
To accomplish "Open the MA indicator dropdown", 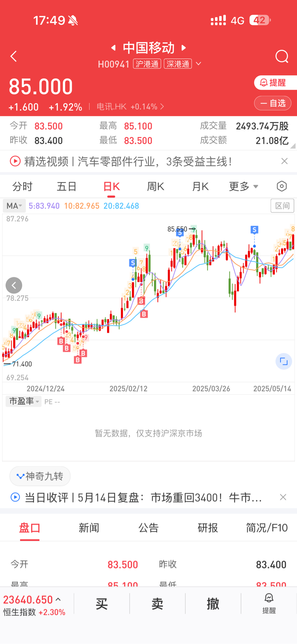I will 14,206.
